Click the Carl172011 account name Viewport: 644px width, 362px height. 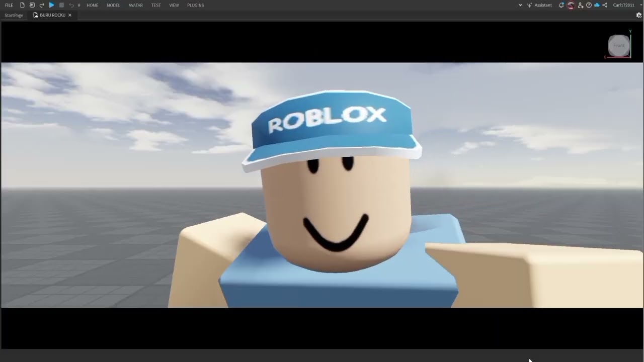(624, 5)
